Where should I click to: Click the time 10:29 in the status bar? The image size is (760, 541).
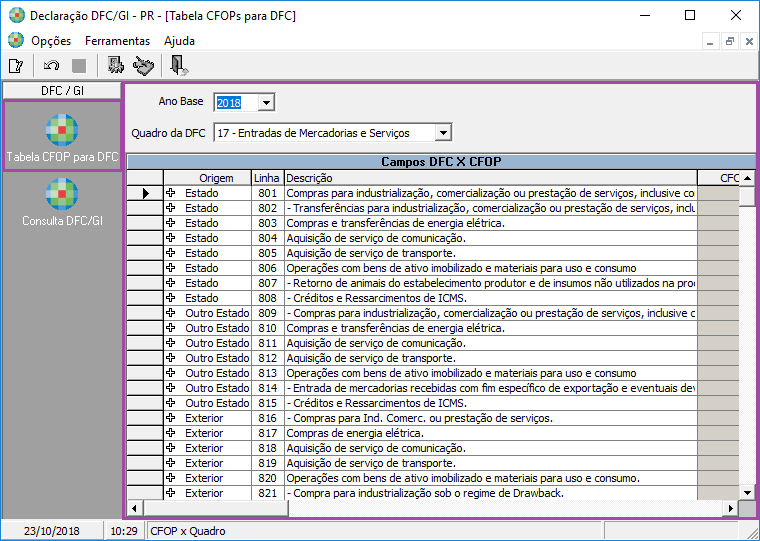coord(124,531)
